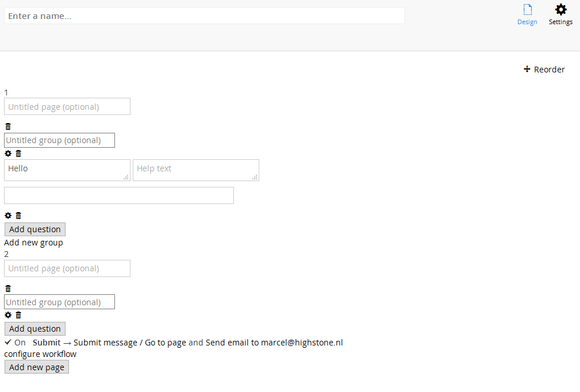Click the resize grip of Help text box

click(x=255, y=177)
